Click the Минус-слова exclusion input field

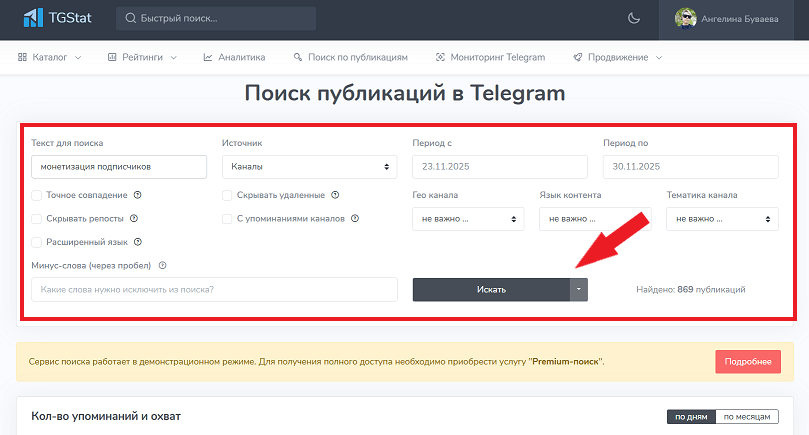pos(215,289)
